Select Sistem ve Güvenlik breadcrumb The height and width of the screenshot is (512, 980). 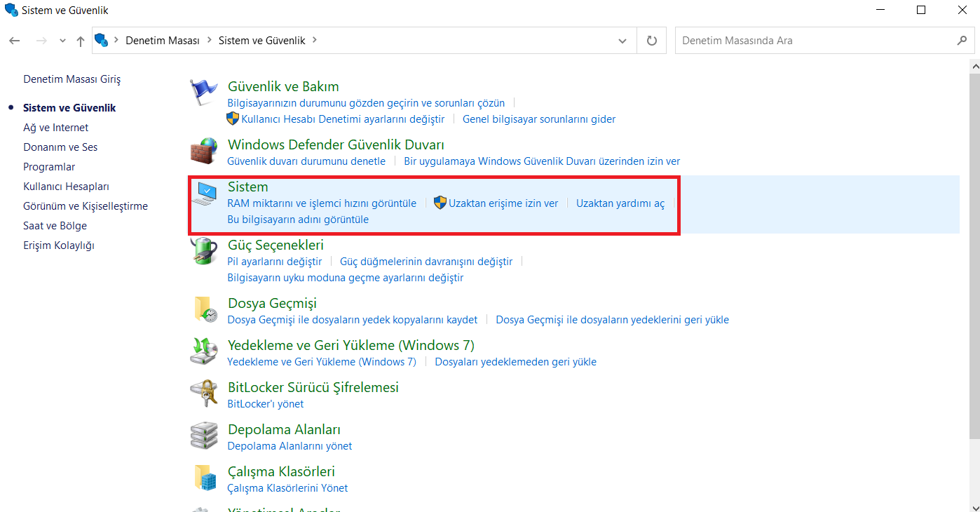pyautogui.click(x=262, y=41)
